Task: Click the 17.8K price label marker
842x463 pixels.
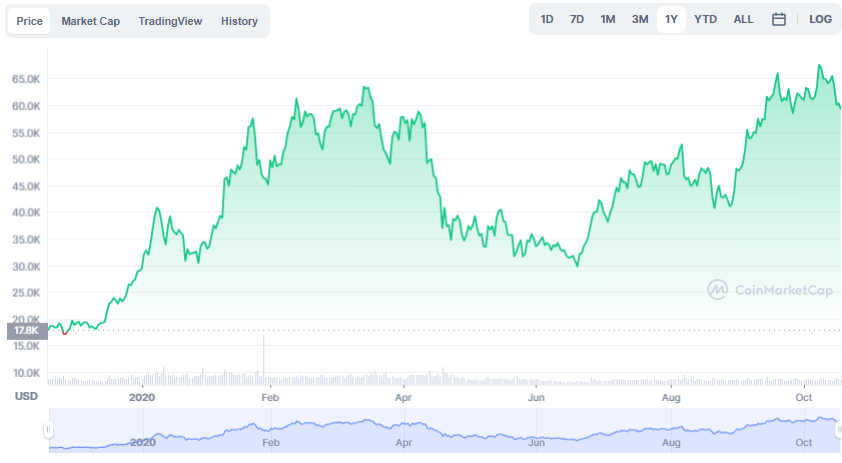Action: pos(27,330)
